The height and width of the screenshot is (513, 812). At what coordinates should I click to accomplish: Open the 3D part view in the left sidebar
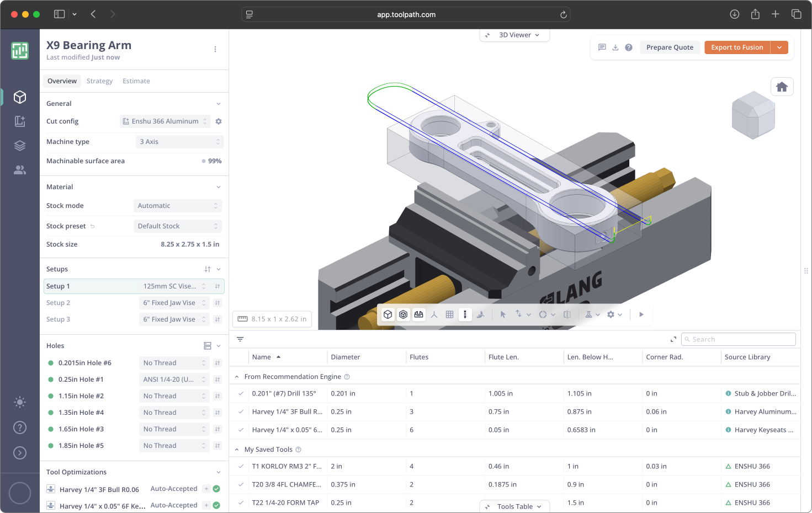pyautogui.click(x=20, y=97)
